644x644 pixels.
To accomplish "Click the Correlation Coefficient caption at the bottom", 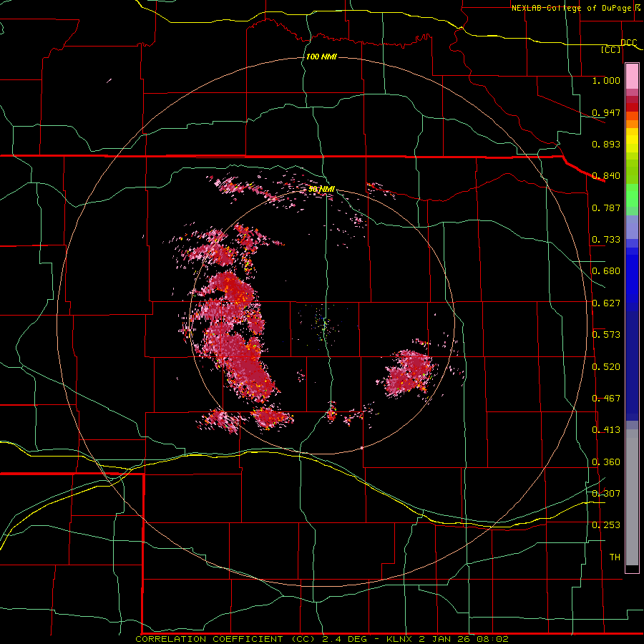I will click(x=322, y=639).
